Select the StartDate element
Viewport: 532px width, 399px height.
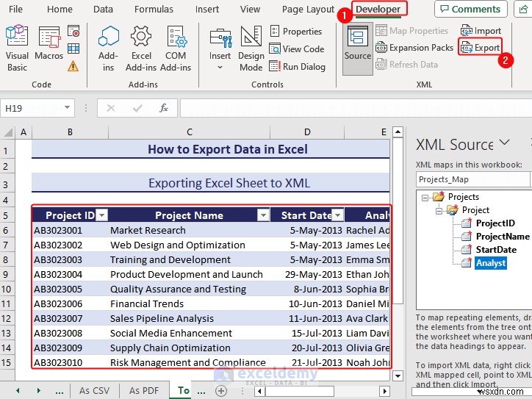(496, 249)
